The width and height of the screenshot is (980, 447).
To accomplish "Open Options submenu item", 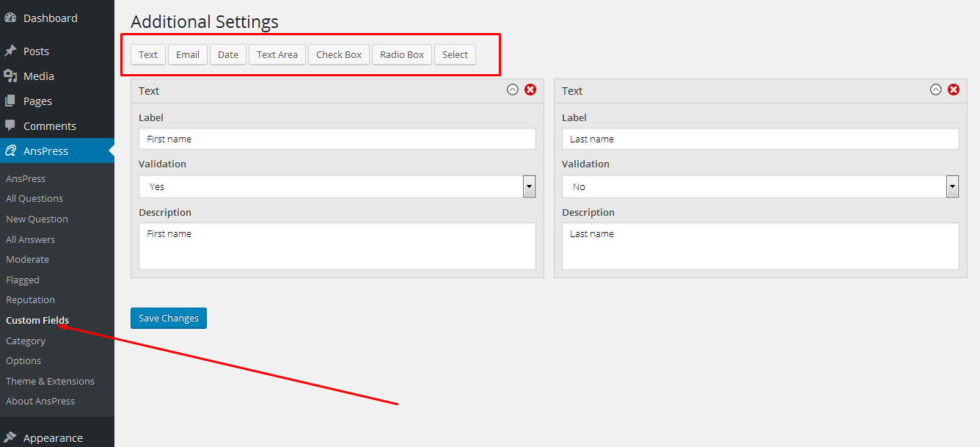I will [x=23, y=360].
